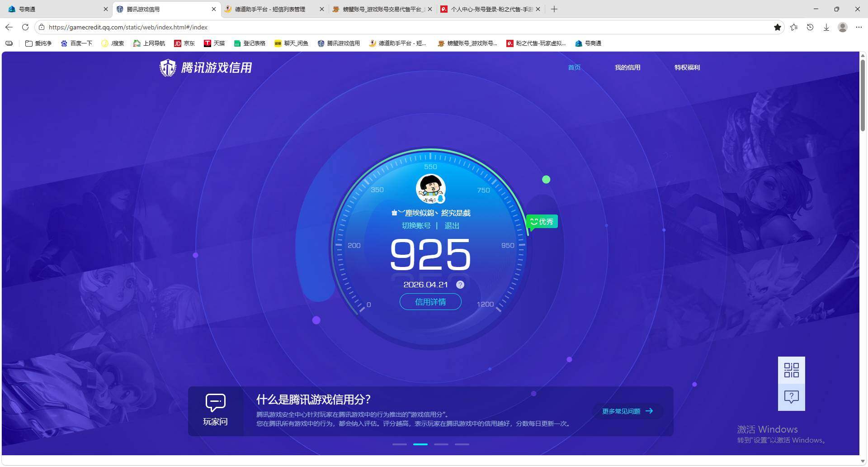
Task: Click the 腾讯游戏信用 shield logo
Action: click(x=168, y=67)
